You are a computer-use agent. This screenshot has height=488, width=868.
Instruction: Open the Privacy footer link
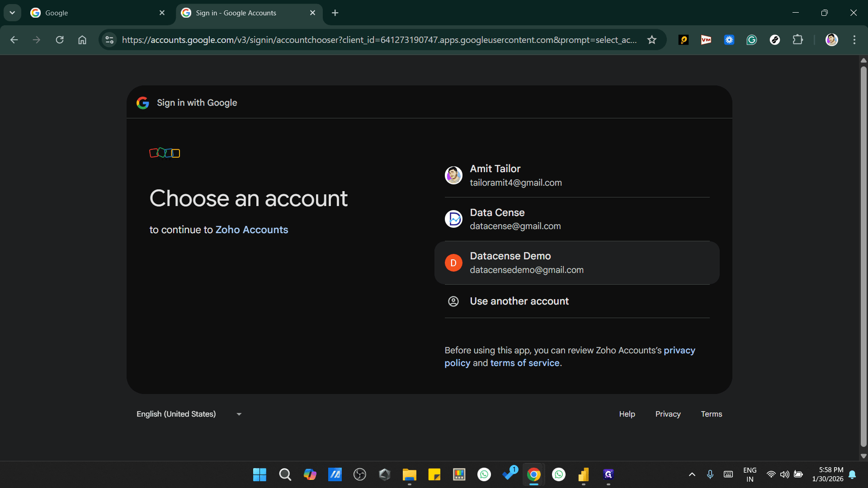(668, 414)
